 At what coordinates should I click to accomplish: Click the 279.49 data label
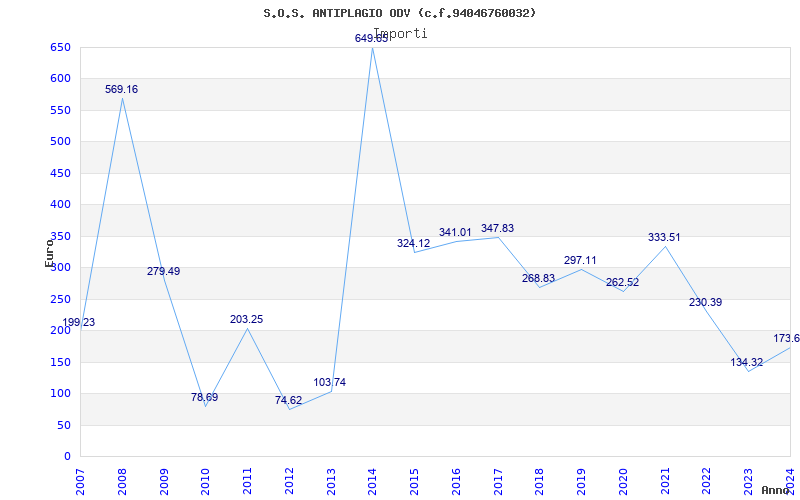(x=163, y=271)
